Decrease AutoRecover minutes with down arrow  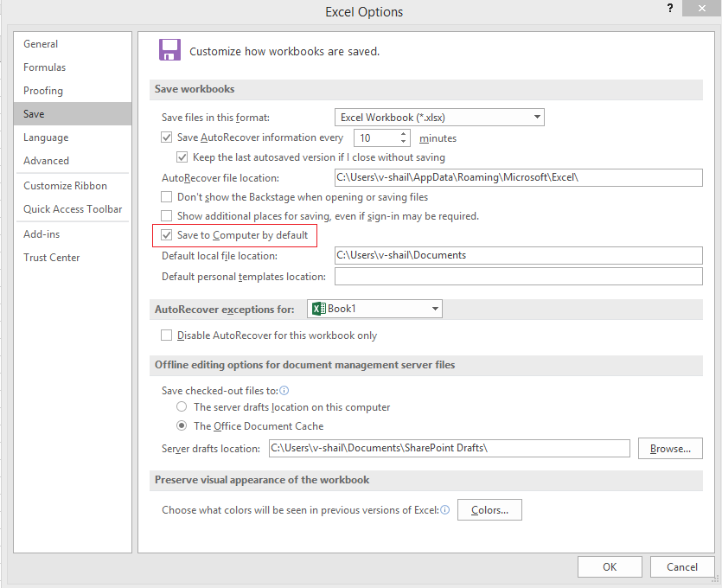click(403, 141)
